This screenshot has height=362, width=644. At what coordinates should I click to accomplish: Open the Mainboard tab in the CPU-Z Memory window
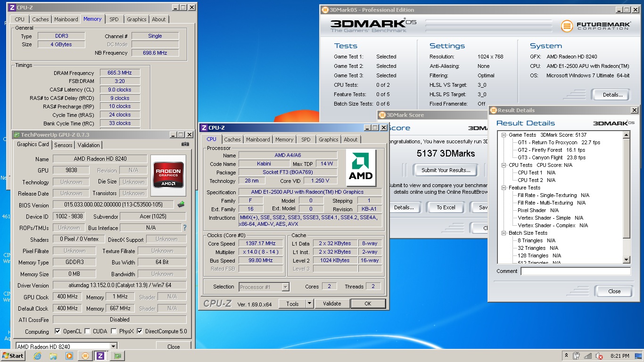tap(66, 19)
